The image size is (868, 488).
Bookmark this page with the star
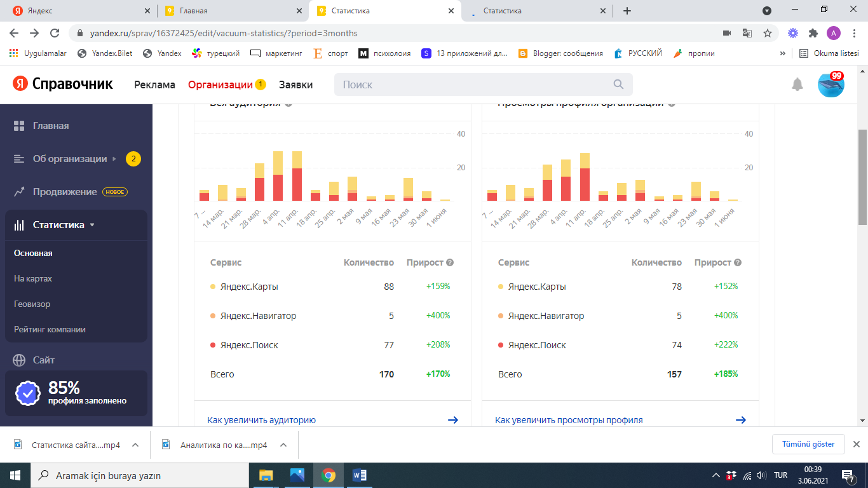pos(768,33)
